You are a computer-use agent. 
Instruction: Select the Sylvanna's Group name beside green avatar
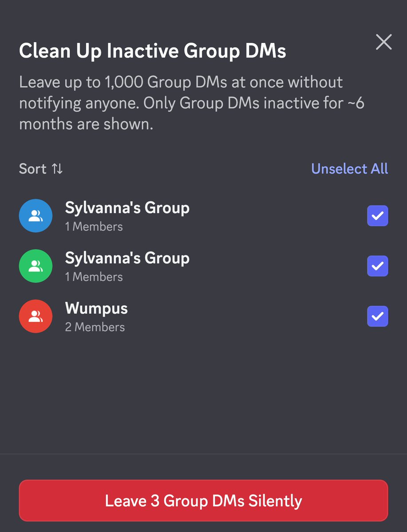127,258
